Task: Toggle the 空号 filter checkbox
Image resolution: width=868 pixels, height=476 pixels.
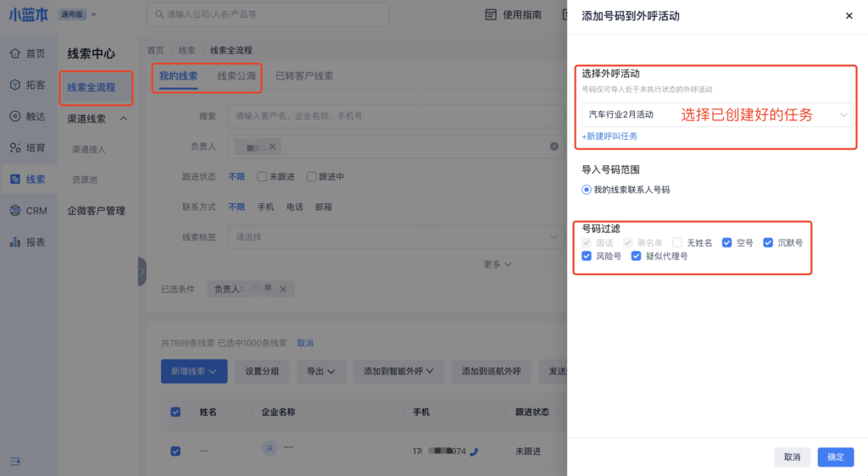Action: click(x=727, y=242)
